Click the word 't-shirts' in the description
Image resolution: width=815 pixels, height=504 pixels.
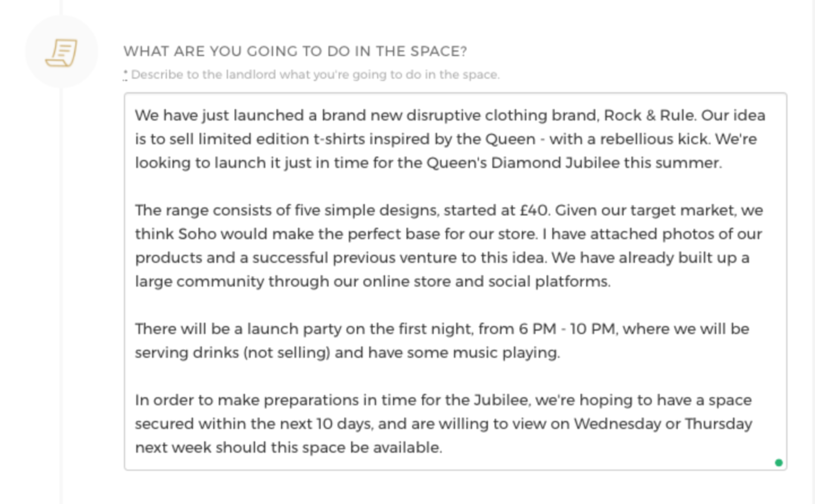coord(339,139)
